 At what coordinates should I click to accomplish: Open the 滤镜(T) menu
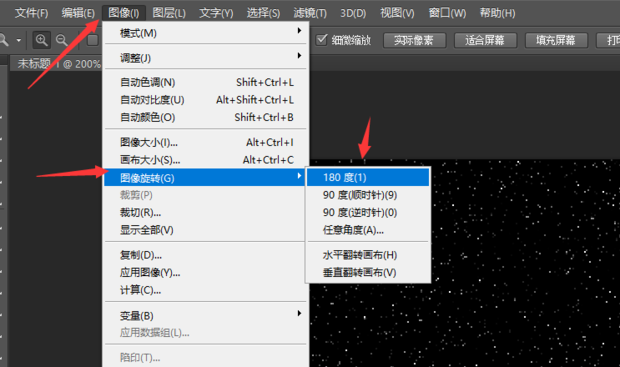click(x=310, y=13)
